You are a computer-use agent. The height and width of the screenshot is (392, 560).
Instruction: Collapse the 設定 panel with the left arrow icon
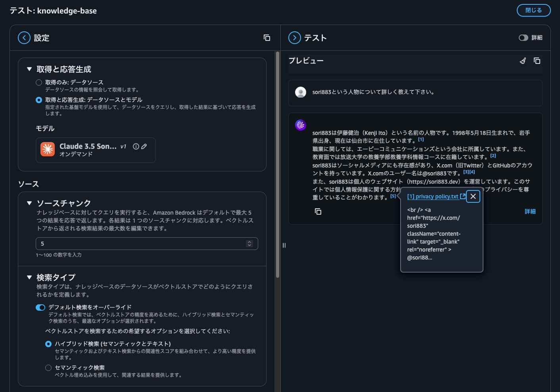[24, 38]
